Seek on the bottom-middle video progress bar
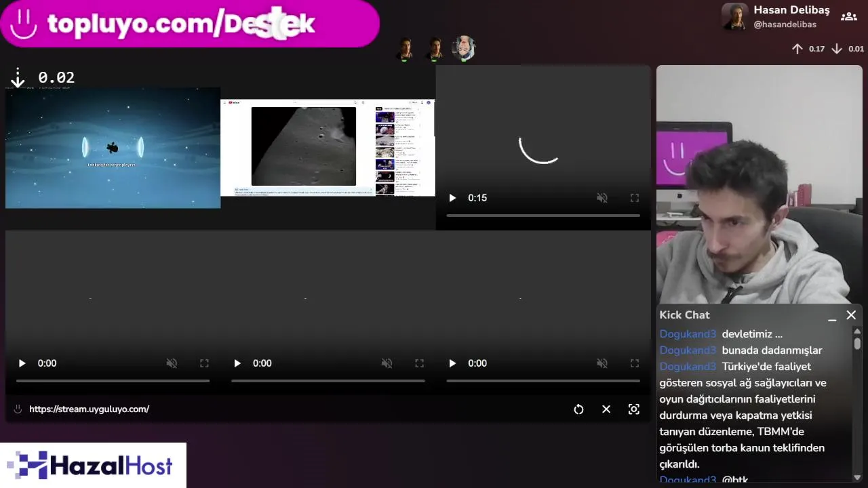 click(328, 381)
